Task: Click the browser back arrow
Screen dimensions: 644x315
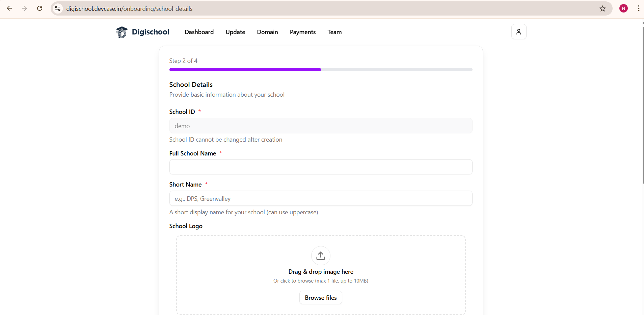Action: click(x=9, y=8)
